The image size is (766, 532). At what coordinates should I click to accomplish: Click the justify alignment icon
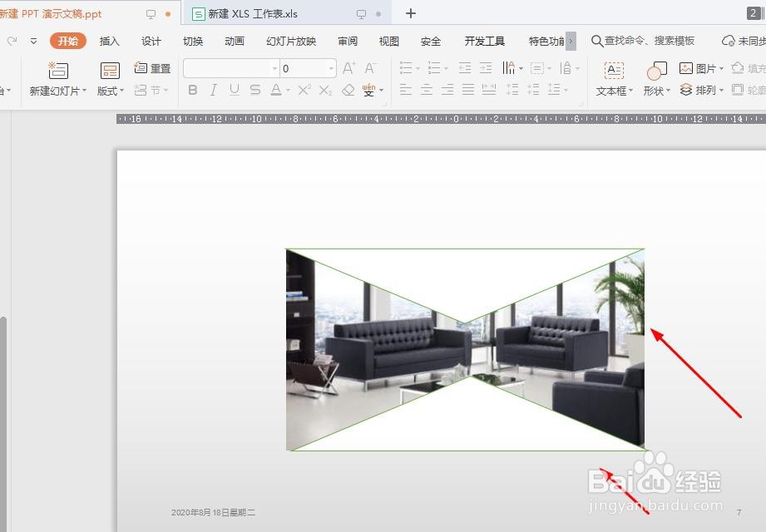tap(468, 90)
